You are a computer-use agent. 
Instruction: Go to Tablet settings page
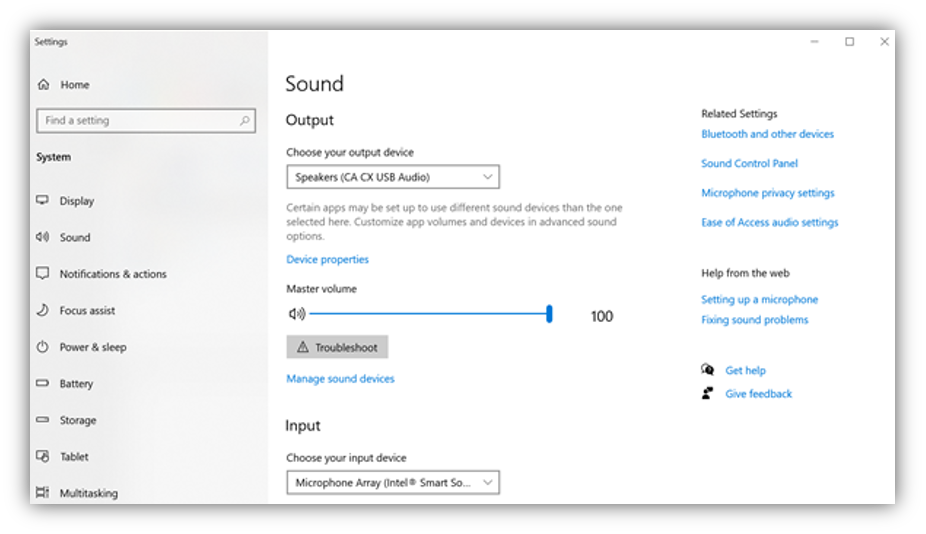tap(74, 457)
